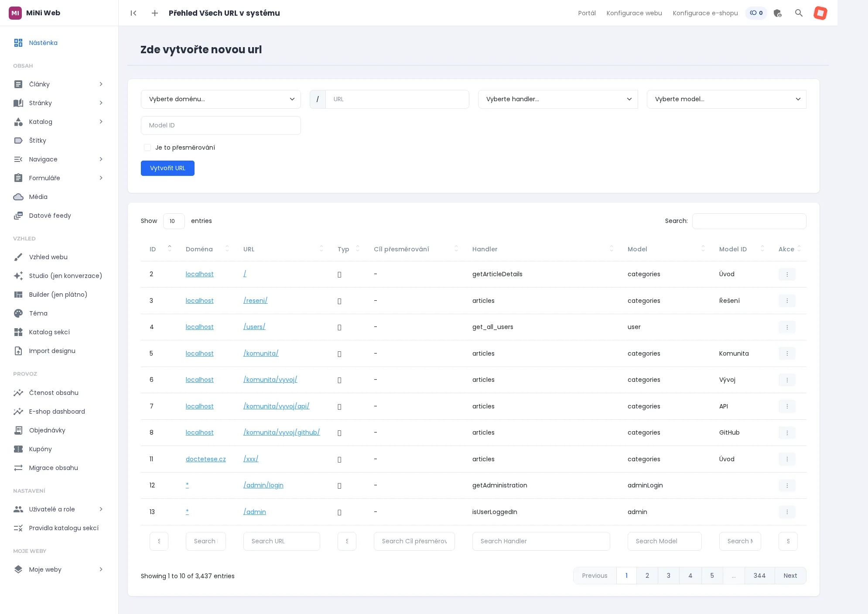Viewport: 868px width, 614px height.
Task: Open the 'Vyberte handler...' dropdown
Action: click(558, 99)
